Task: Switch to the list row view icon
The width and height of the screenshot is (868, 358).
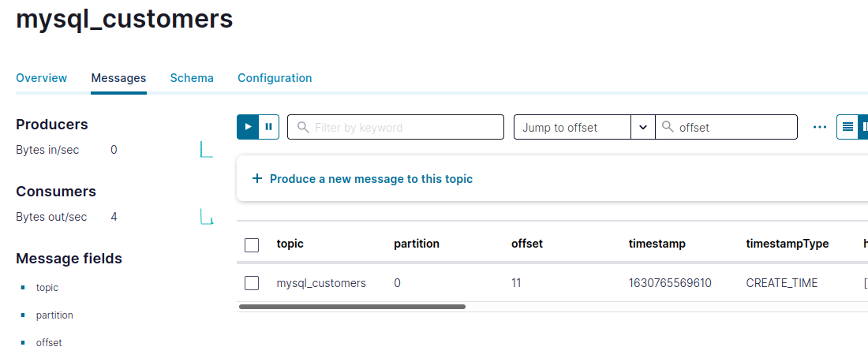Action: point(847,127)
